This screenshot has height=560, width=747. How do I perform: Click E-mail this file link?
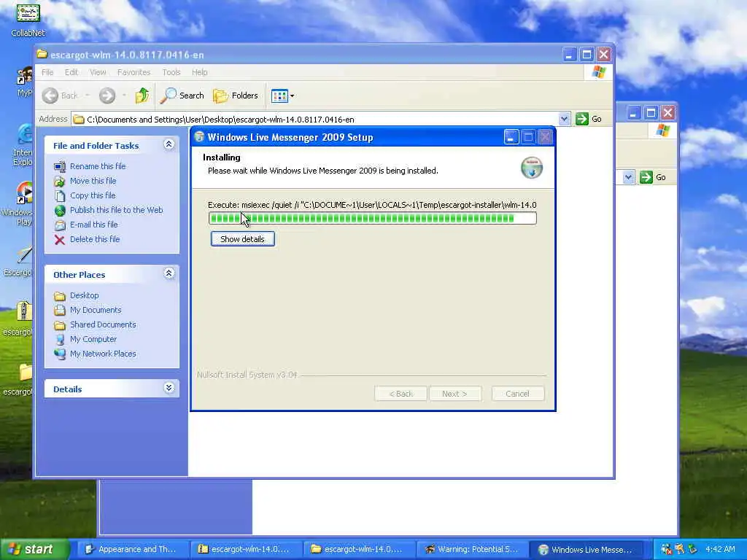[x=94, y=225]
